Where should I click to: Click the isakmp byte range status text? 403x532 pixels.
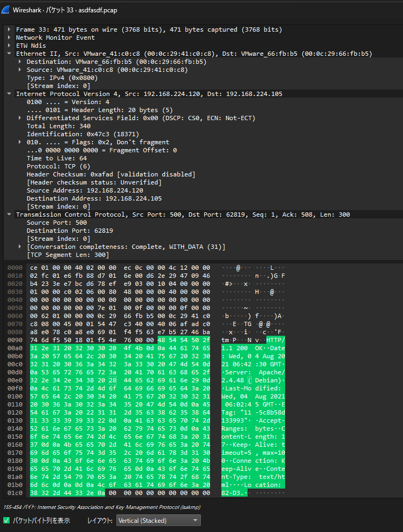102,507
